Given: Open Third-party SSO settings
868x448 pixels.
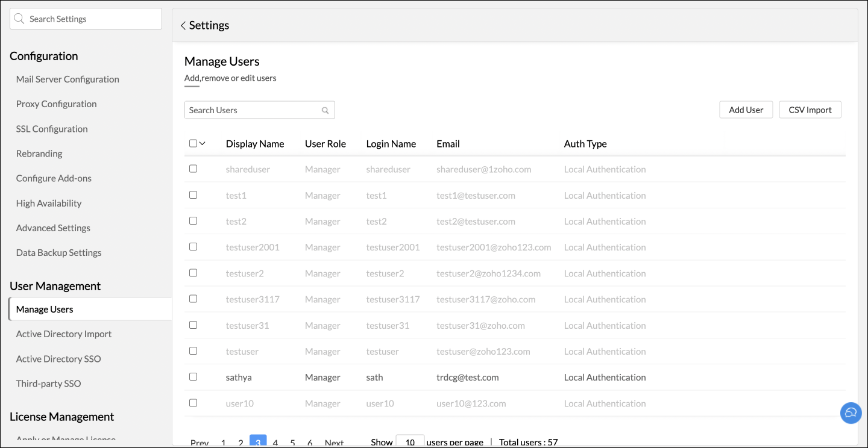Looking at the screenshot, I should (x=48, y=384).
